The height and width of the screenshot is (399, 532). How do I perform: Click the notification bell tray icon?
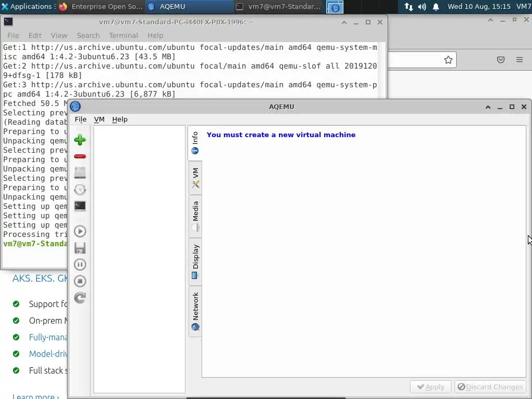point(436,7)
